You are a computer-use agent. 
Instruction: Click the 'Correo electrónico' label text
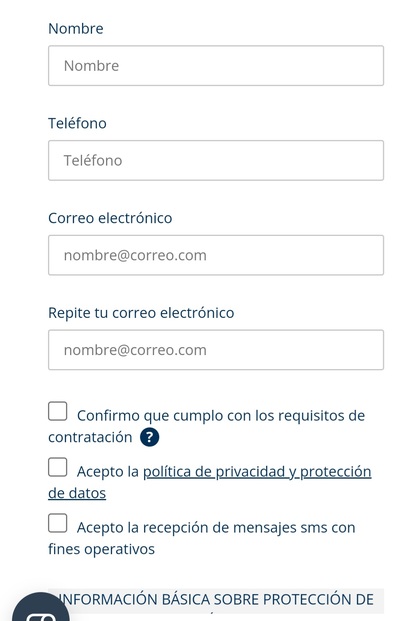pyautogui.click(x=110, y=218)
